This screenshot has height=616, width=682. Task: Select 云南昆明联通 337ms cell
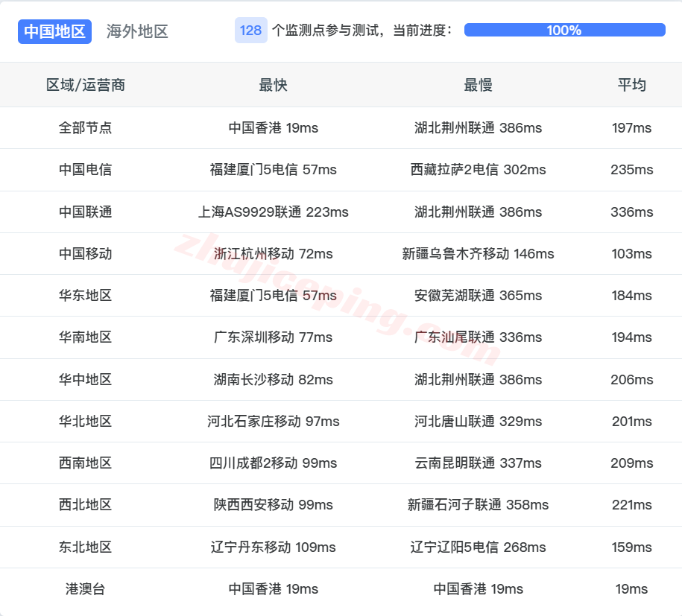[x=478, y=463]
